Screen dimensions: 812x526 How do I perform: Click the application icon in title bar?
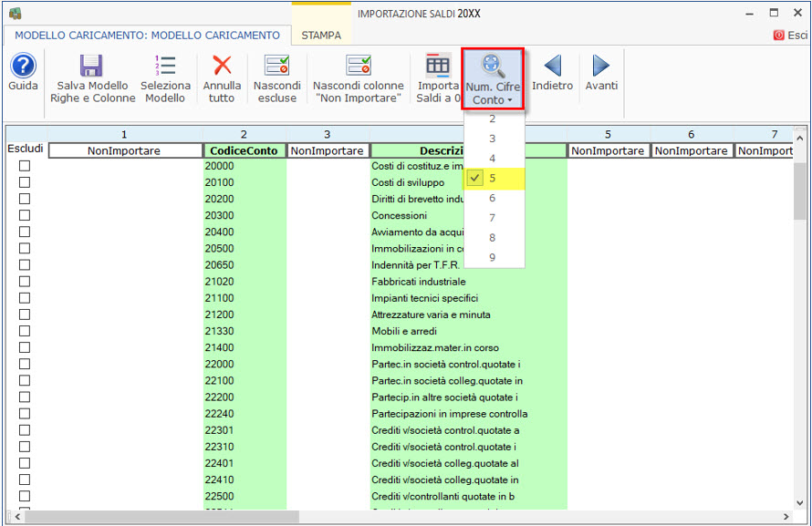click(x=15, y=14)
